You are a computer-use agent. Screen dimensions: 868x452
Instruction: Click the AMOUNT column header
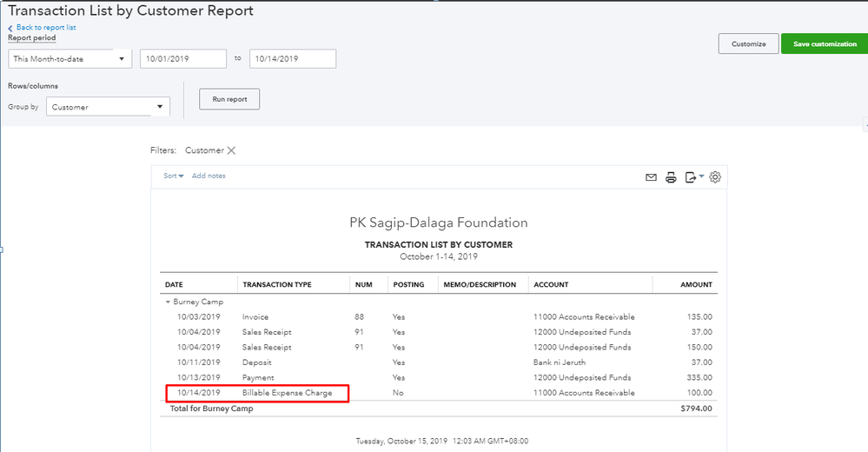pos(695,284)
